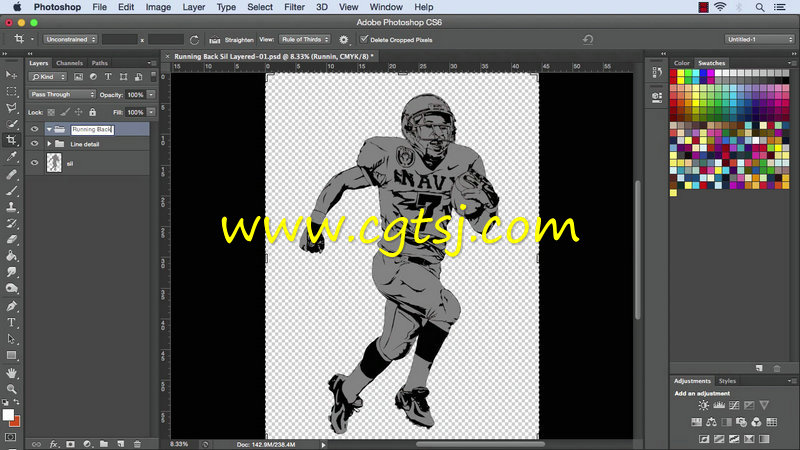Click the Reset crop arrow icon
Viewport: 800px width, 450px height.
point(588,39)
